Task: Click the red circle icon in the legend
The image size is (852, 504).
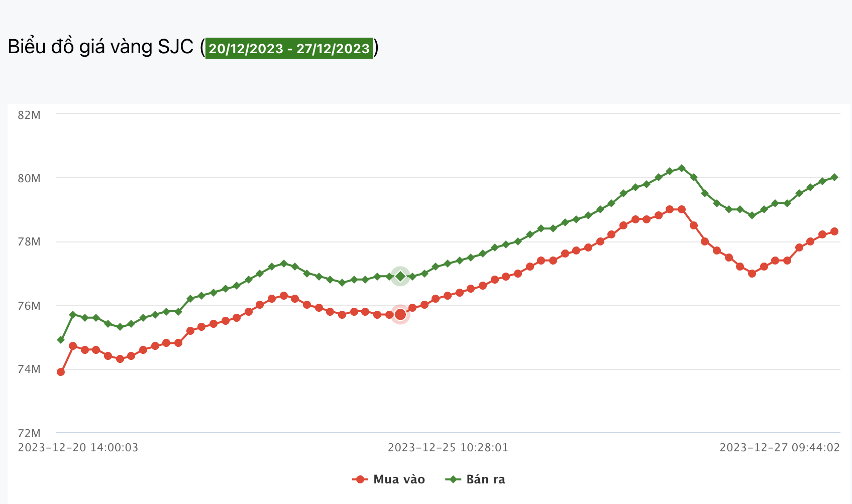Action: (360, 479)
